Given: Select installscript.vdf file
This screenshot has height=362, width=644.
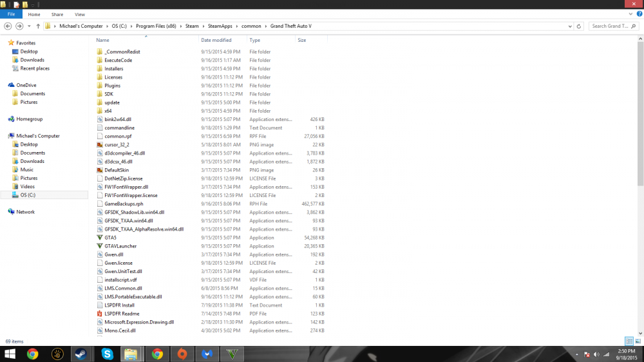Looking at the screenshot, I should 120,280.
